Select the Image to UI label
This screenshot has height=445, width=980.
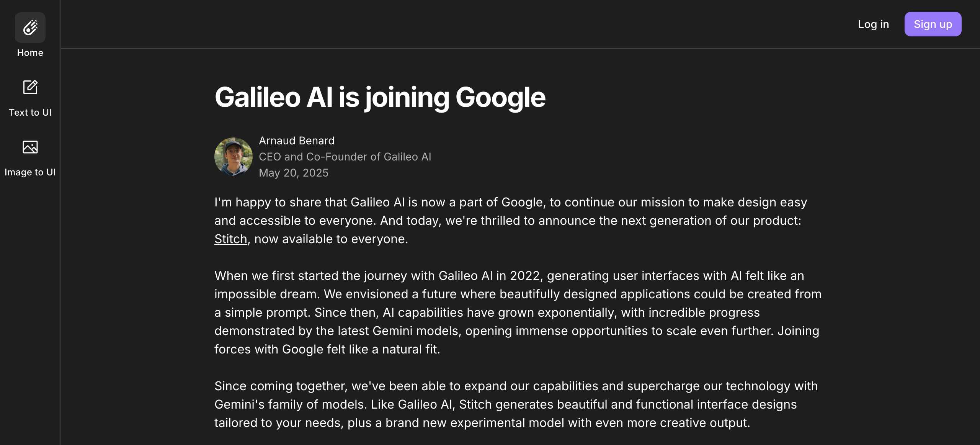tap(30, 172)
